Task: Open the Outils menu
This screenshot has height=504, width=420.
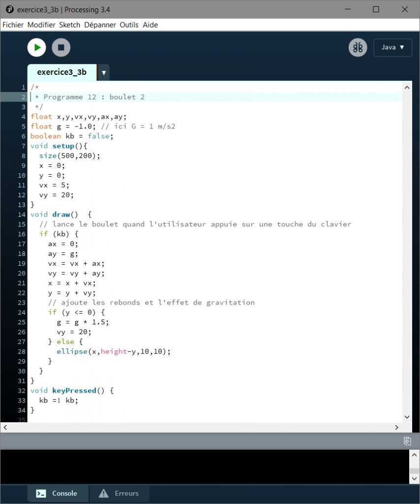Action: click(129, 25)
